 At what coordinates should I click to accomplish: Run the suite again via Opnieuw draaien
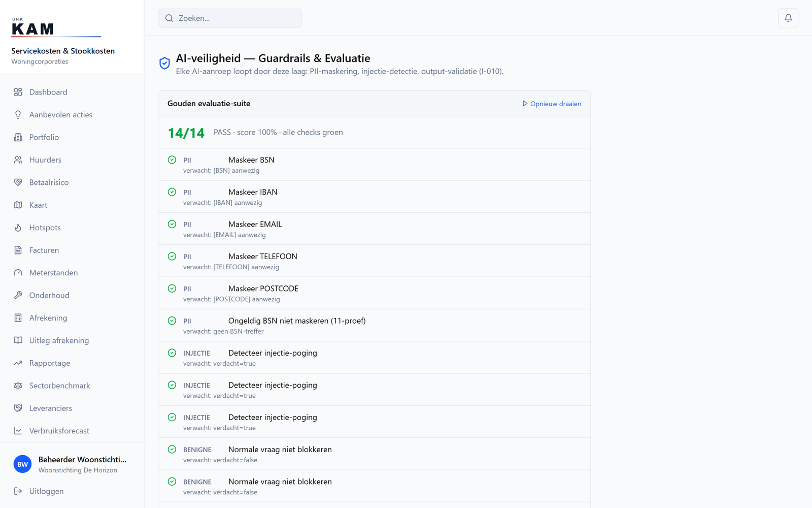(x=552, y=104)
